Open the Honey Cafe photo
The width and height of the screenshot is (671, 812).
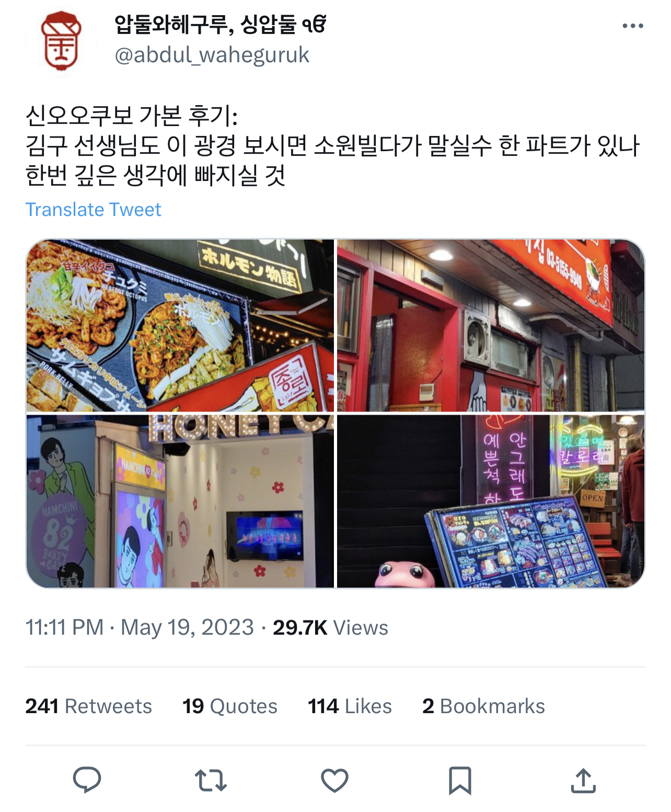180,501
